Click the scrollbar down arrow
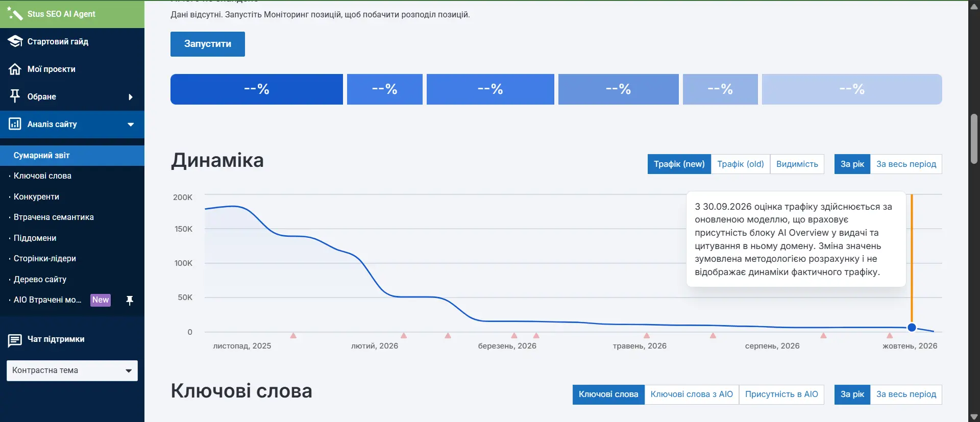The height and width of the screenshot is (422, 980). 974,417
